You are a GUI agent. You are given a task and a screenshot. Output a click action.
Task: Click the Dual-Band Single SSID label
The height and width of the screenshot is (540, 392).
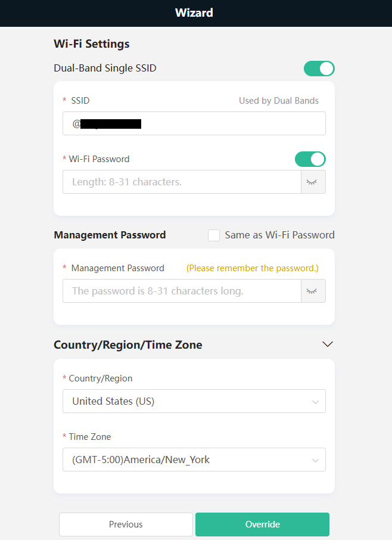coord(105,68)
